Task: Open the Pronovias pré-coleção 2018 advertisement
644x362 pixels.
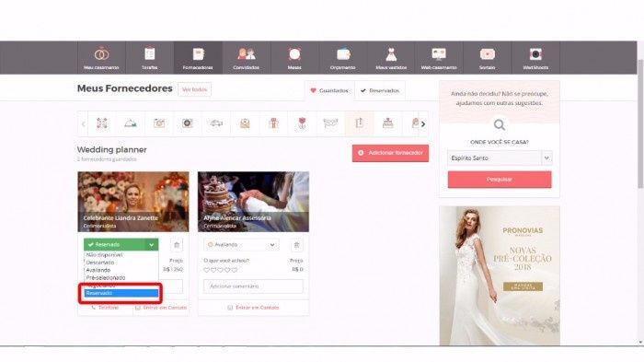Action: click(x=500, y=275)
